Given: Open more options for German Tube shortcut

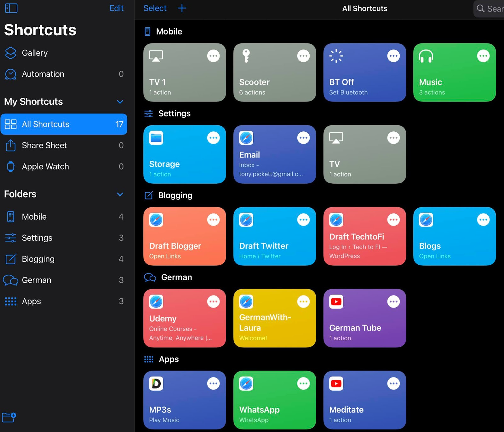Looking at the screenshot, I should [393, 302].
